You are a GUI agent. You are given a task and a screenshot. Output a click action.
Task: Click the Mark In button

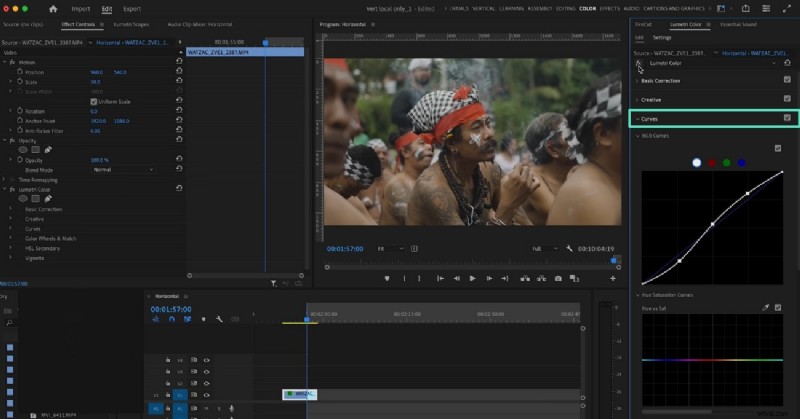(404, 278)
